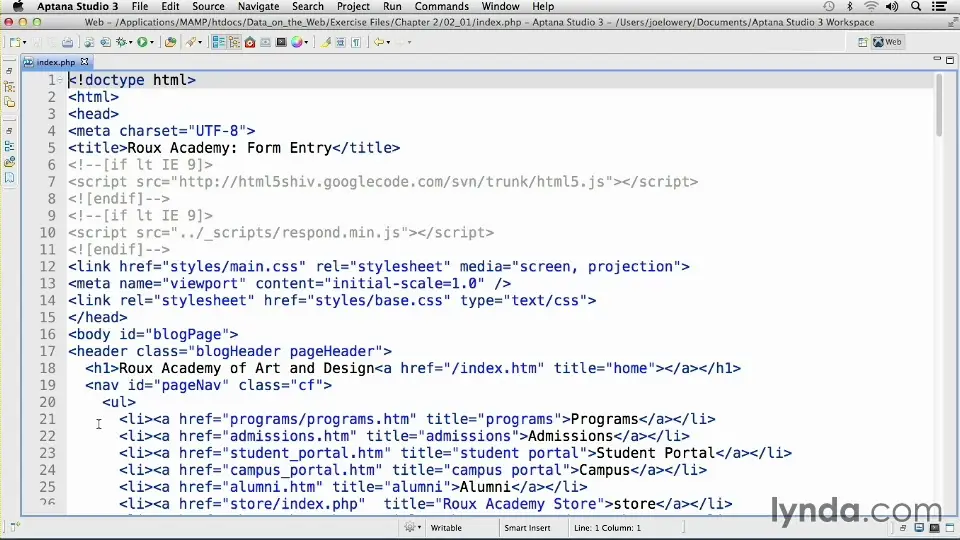Open the Debug dropdown arrow
Screen dimensions: 960x540
(x=131, y=43)
